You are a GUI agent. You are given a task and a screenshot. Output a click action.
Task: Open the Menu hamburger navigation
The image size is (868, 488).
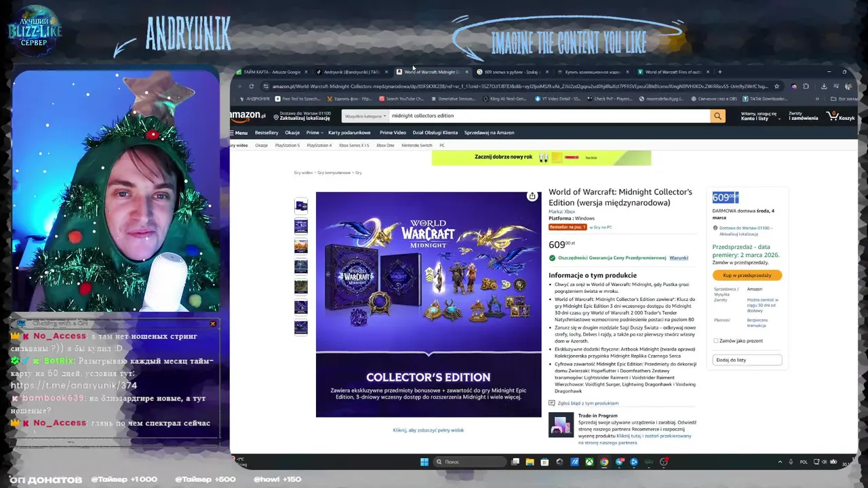tap(239, 133)
